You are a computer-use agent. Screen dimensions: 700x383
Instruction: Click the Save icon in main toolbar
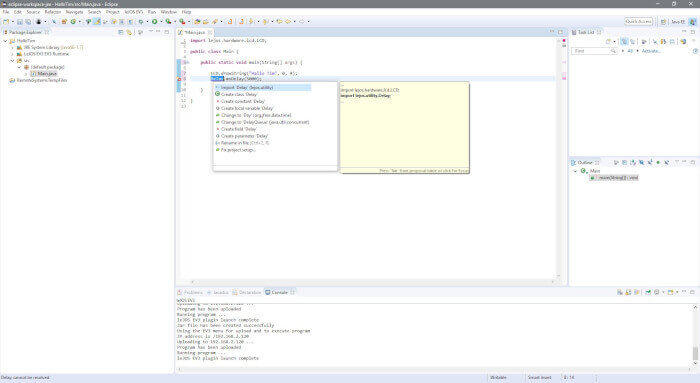pos(20,21)
